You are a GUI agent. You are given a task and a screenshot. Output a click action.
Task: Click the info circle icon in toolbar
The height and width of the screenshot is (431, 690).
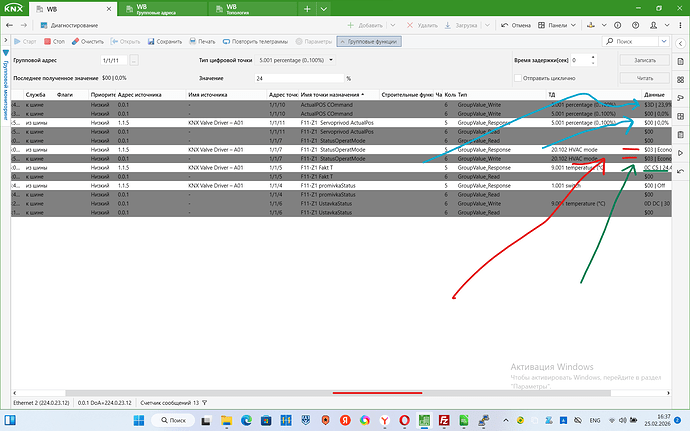point(617,25)
